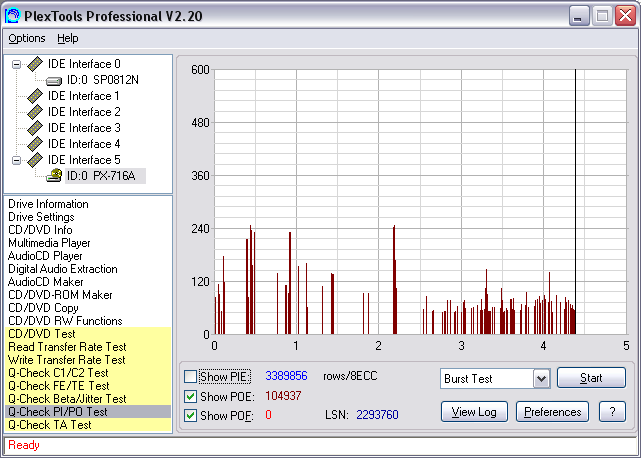This screenshot has width=641, height=458.
Task: Close the PlexTools Professional window
Action: pos(625,16)
